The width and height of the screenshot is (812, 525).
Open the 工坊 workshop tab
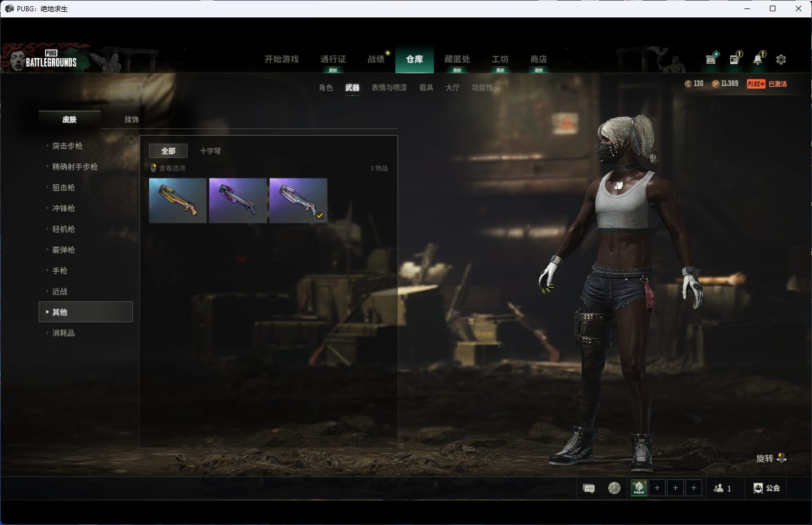click(x=500, y=59)
